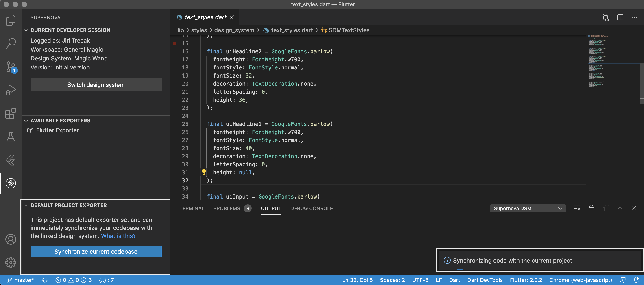Toggle output scroll lock
This screenshot has width=644, height=285.
(x=591, y=208)
